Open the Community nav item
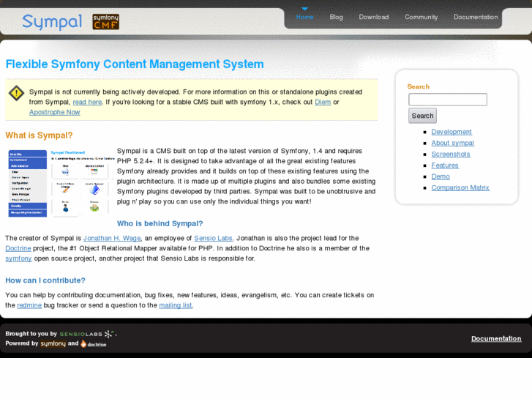Screen dimensions: 532x399 [421, 17]
